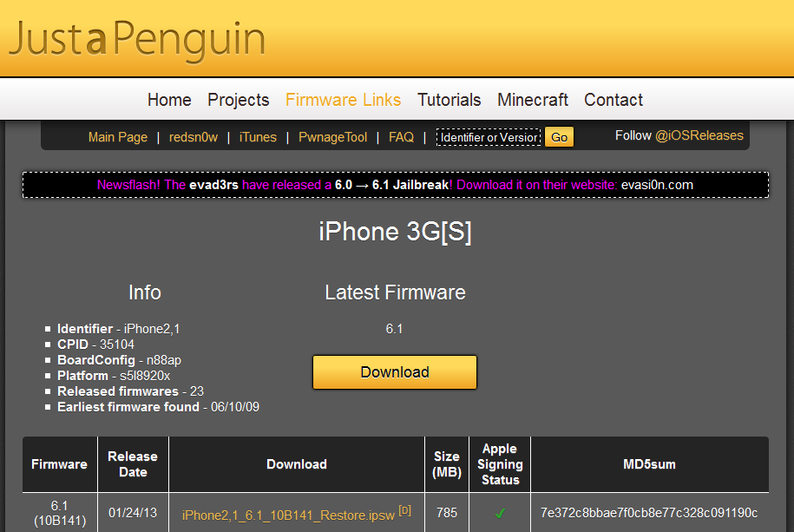
Task: Click the Info section heading
Action: tap(145, 292)
